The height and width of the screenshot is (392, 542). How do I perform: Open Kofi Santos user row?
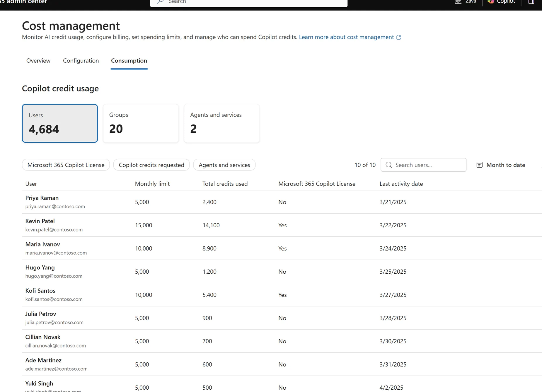282,294
